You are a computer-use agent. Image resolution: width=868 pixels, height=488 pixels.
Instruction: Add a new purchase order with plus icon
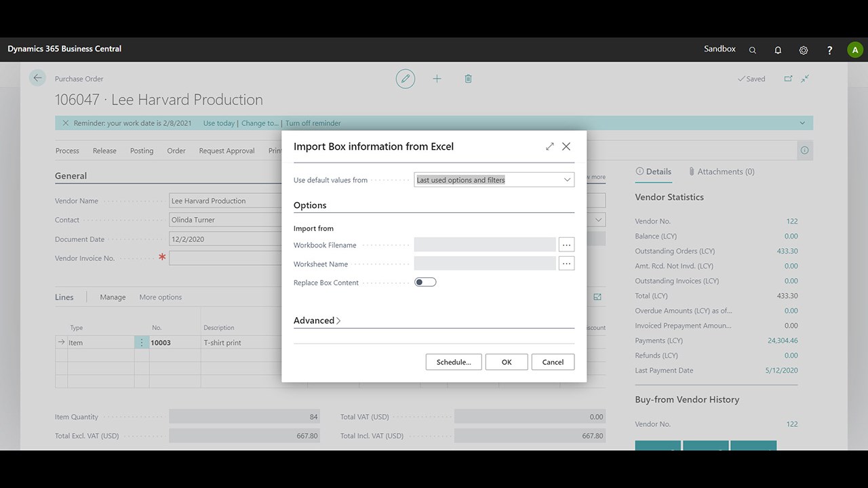(437, 79)
